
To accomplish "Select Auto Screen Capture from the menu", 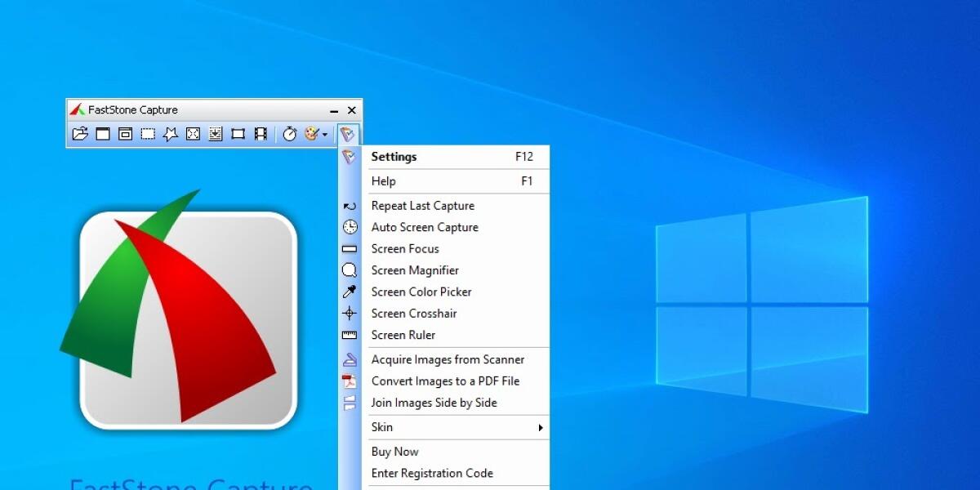I will coord(425,227).
